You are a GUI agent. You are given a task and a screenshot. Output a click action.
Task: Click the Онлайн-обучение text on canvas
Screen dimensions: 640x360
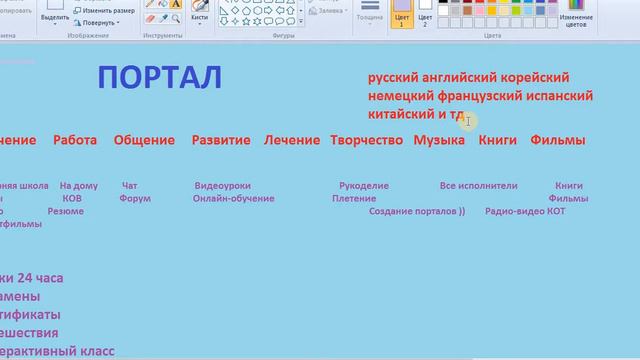(x=233, y=198)
